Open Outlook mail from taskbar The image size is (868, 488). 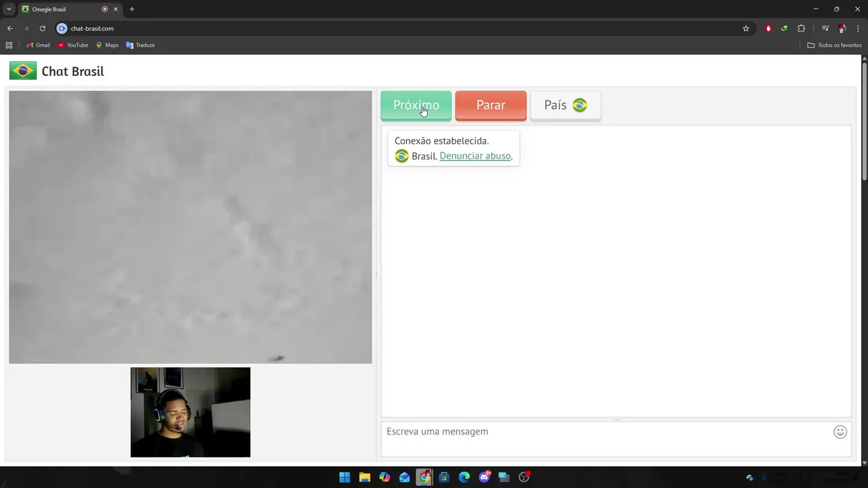(x=405, y=477)
